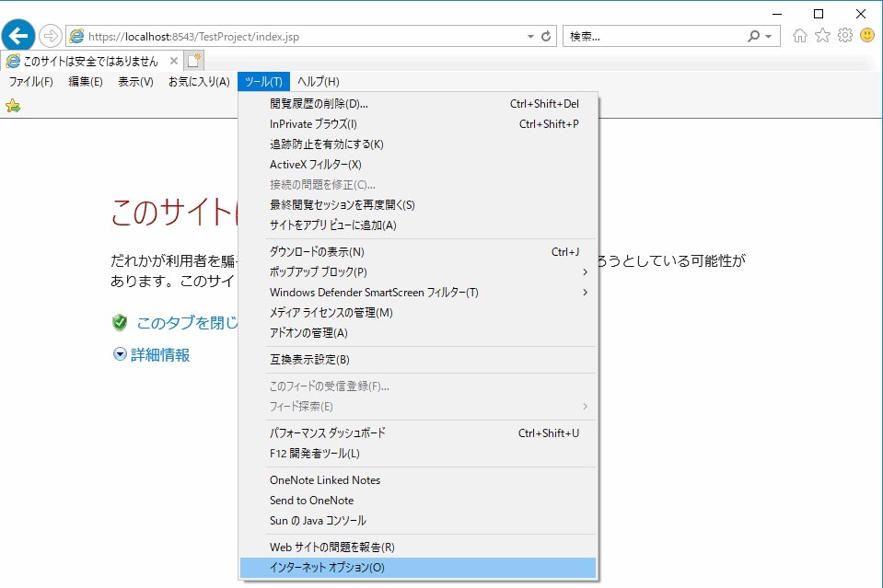Select 最終閲覧セッションを再度開く(S)

418,205
